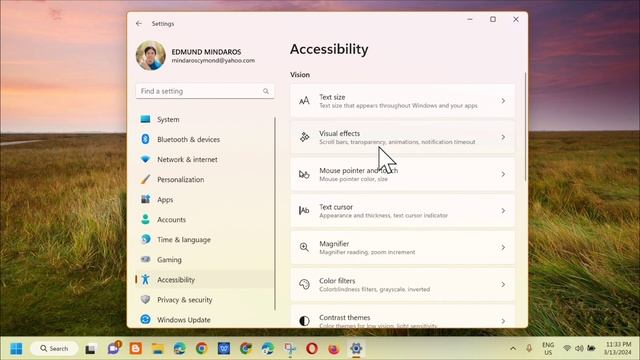Image resolution: width=640 pixels, height=360 pixels.
Task: Click the Settings gear taskbar icon
Action: coord(356,349)
